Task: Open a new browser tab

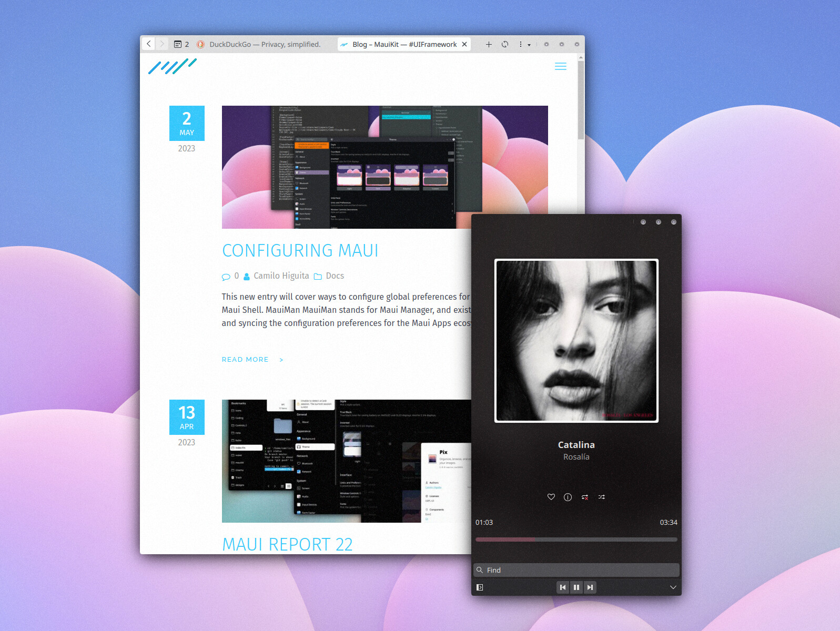Action: point(489,44)
